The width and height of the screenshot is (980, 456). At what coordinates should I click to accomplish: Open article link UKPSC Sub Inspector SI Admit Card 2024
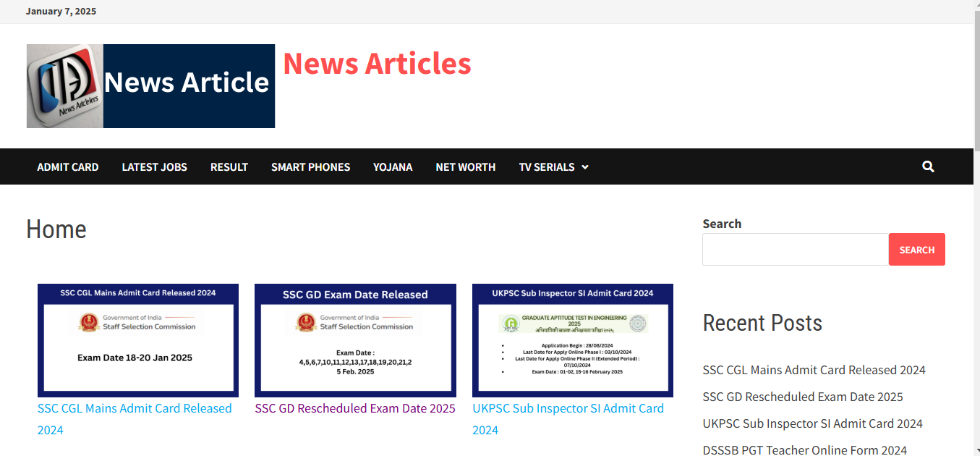click(568, 419)
